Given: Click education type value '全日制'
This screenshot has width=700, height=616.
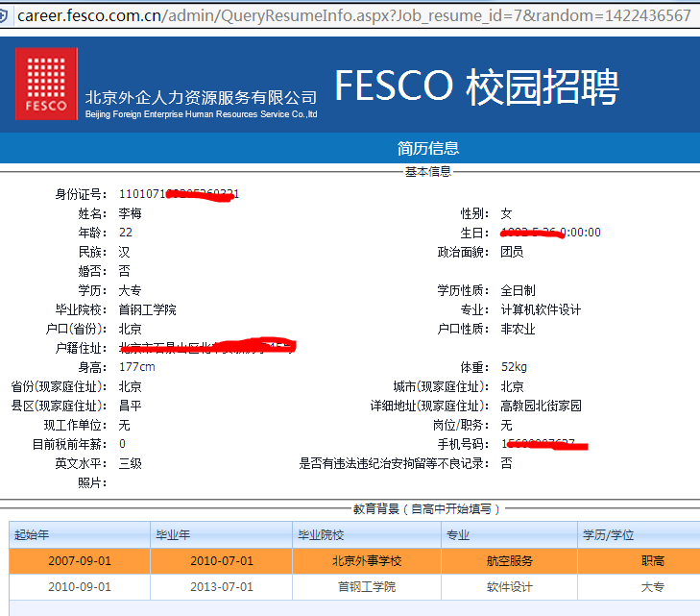Looking at the screenshot, I should pyautogui.click(x=518, y=290).
